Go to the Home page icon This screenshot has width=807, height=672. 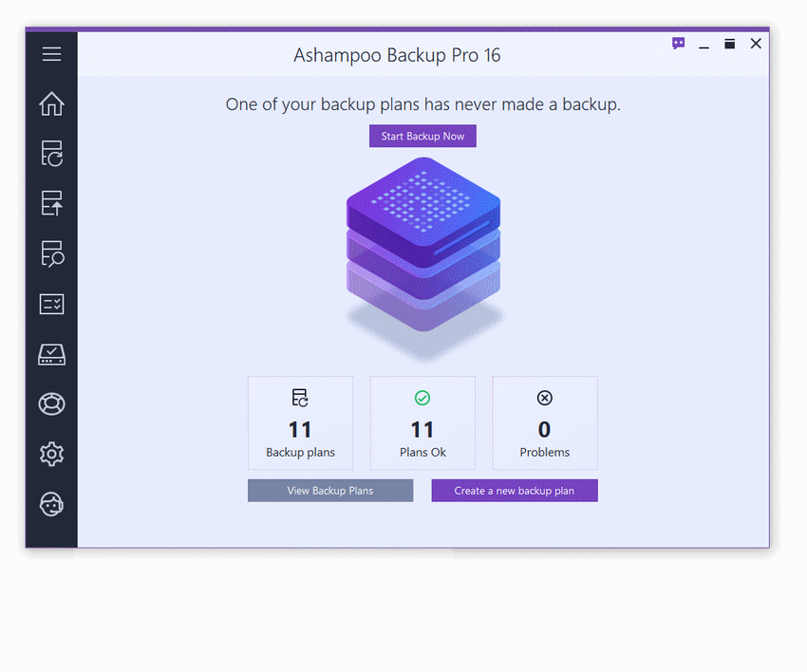51,103
